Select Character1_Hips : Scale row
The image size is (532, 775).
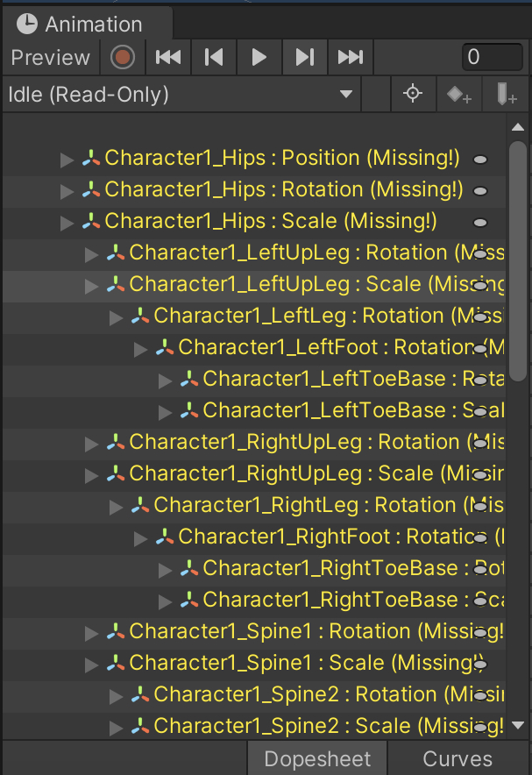[270, 222]
